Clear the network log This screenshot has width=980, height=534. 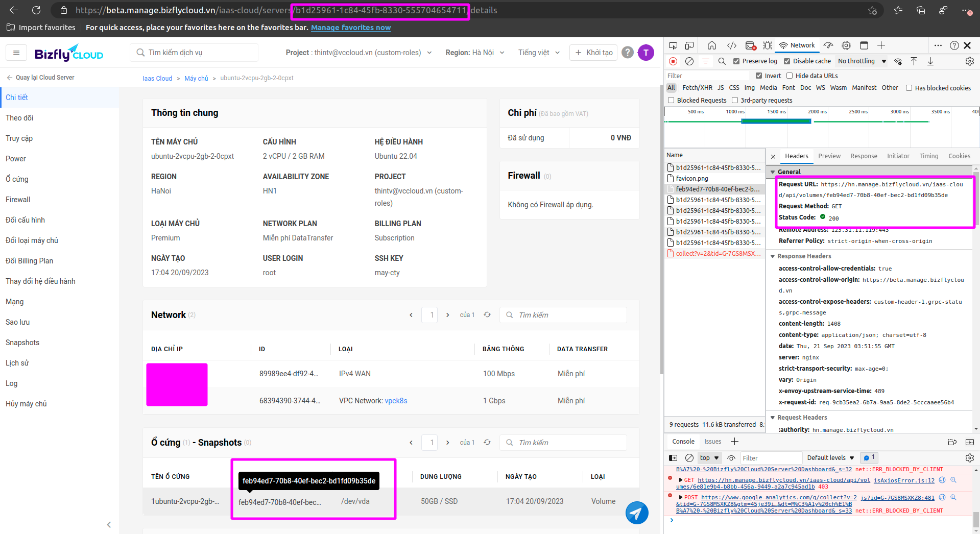click(x=689, y=61)
